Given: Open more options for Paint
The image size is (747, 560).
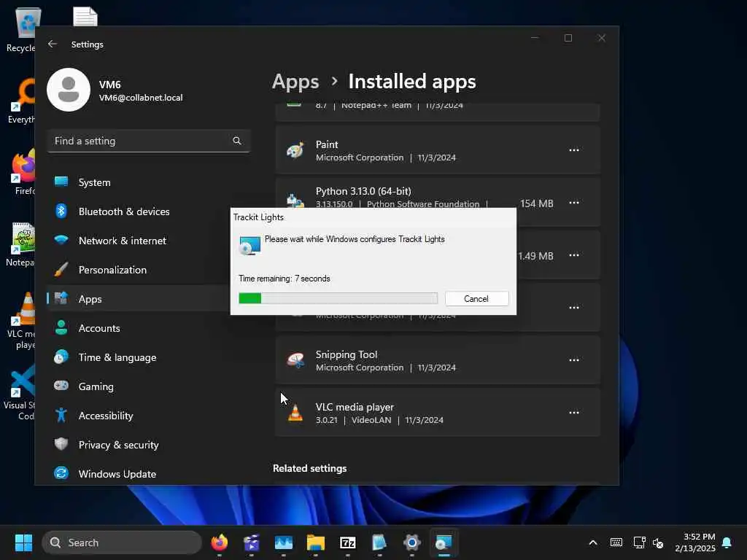Looking at the screenshot, I should [574, 150].
